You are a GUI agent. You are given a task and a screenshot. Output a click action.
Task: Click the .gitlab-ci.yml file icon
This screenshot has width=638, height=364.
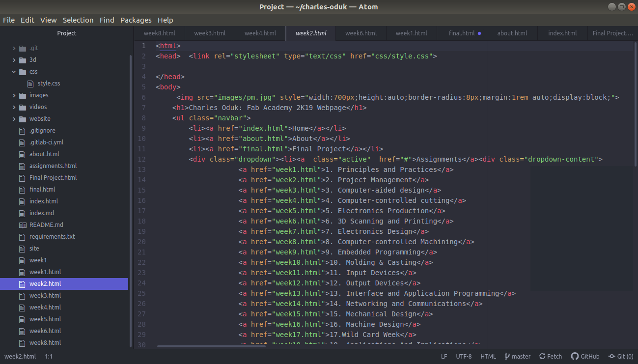(22, 142)
